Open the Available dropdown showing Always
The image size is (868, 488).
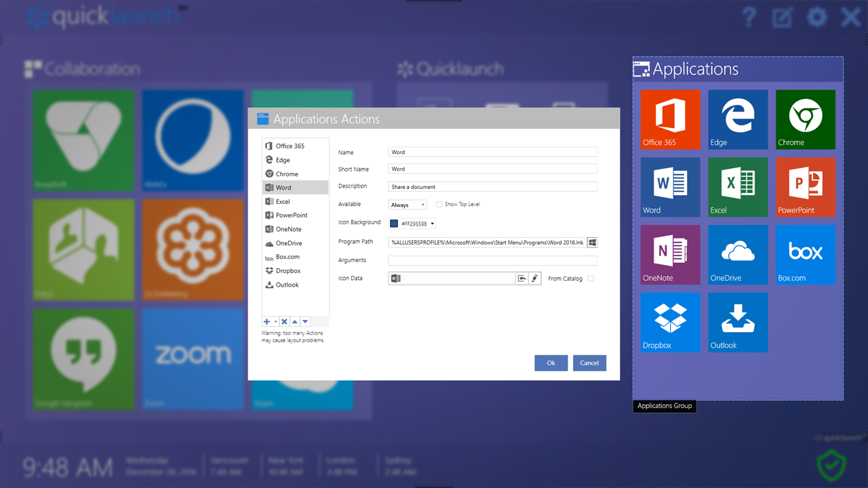408,205
